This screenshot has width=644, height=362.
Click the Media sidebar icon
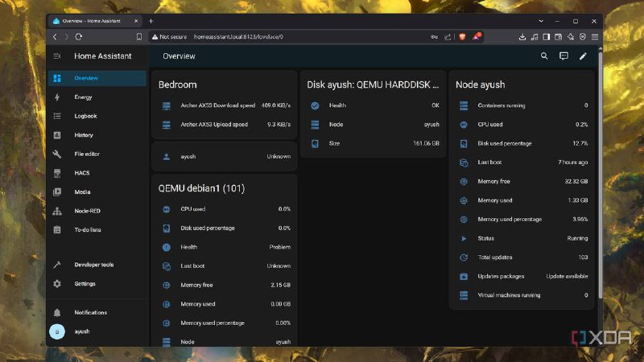click(x=57, y=191)
